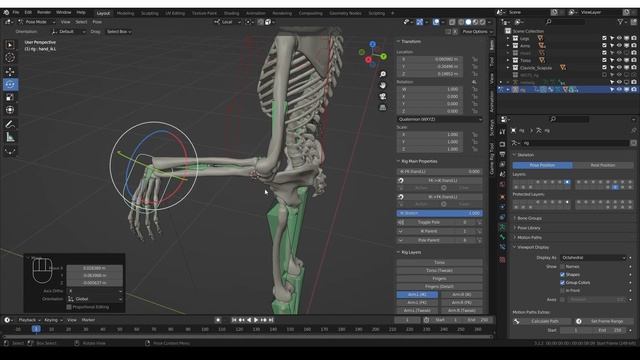This screenshot has width=640, height=360.
Task: Activate the Transform tool
Action: (x=10, y=110)
